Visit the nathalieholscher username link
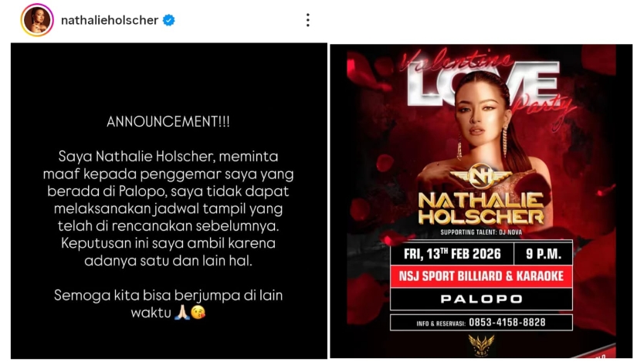The width and height of the screenshot is (644, 362). pyautogui.click(x=110, y=20)
